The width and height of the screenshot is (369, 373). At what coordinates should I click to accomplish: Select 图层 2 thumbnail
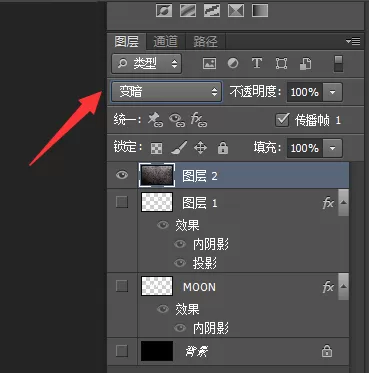pos(157,175)
